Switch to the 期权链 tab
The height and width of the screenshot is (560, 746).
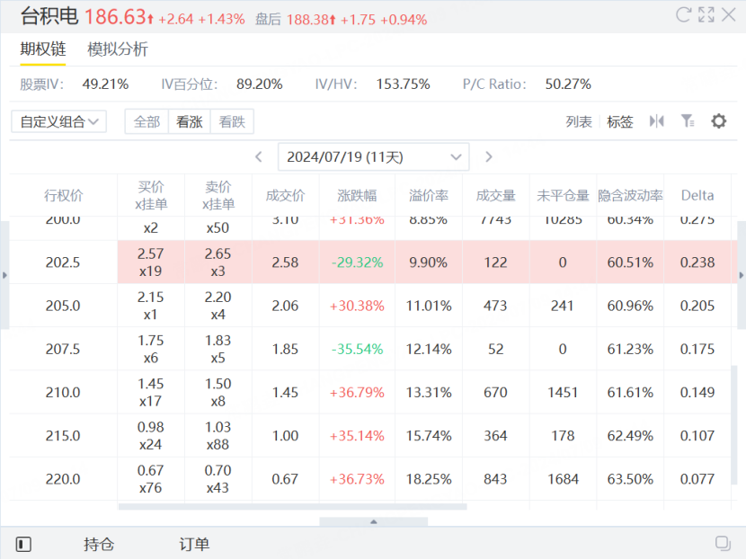pyautogui.click(x=43, y=49)
